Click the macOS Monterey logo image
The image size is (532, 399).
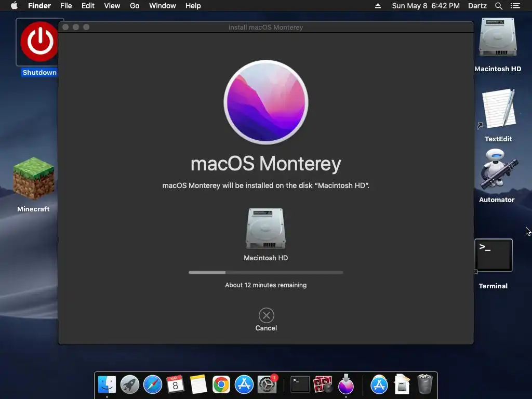(x=265, y=102)
